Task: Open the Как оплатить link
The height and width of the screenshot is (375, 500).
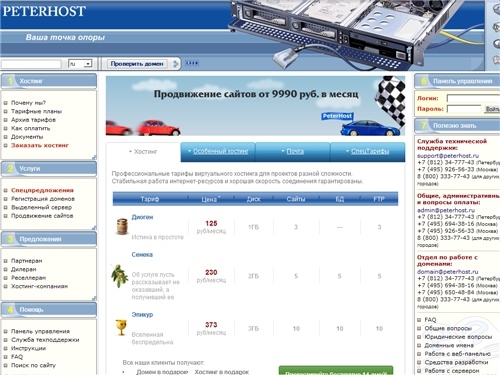Action: [30, 128]
